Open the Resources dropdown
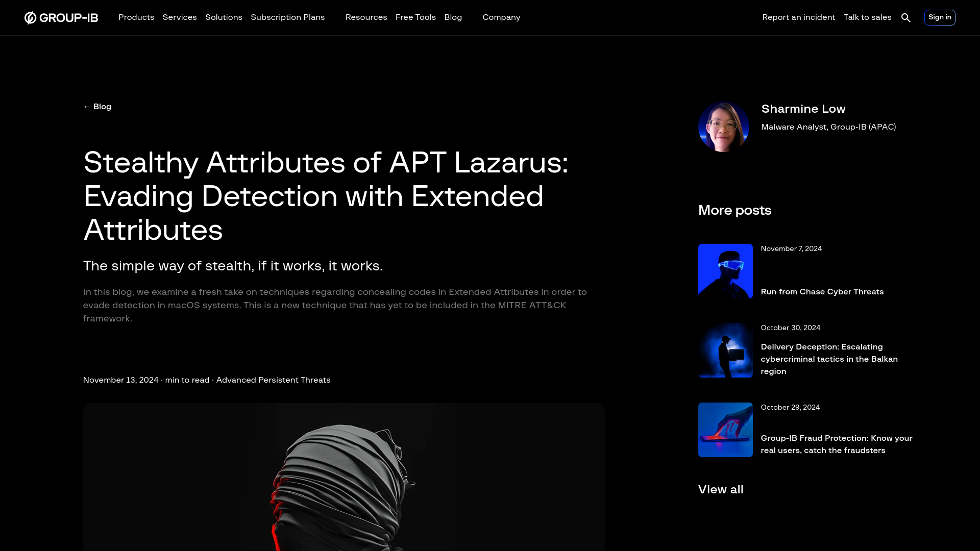Viewport: 980px width, 551px height. point(366,17)
